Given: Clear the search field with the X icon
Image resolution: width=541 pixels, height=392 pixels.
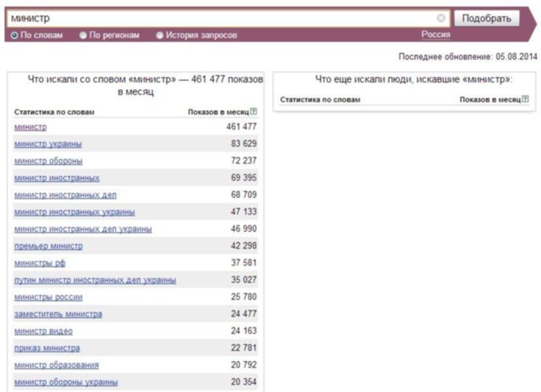Looking at the screenshot, I should (x=440, y=18).
